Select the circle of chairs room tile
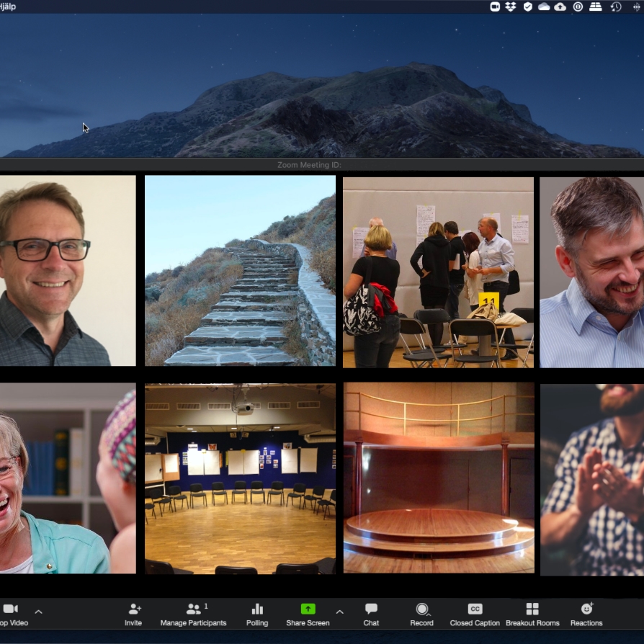Screen dimensions: 644x644 240,478
